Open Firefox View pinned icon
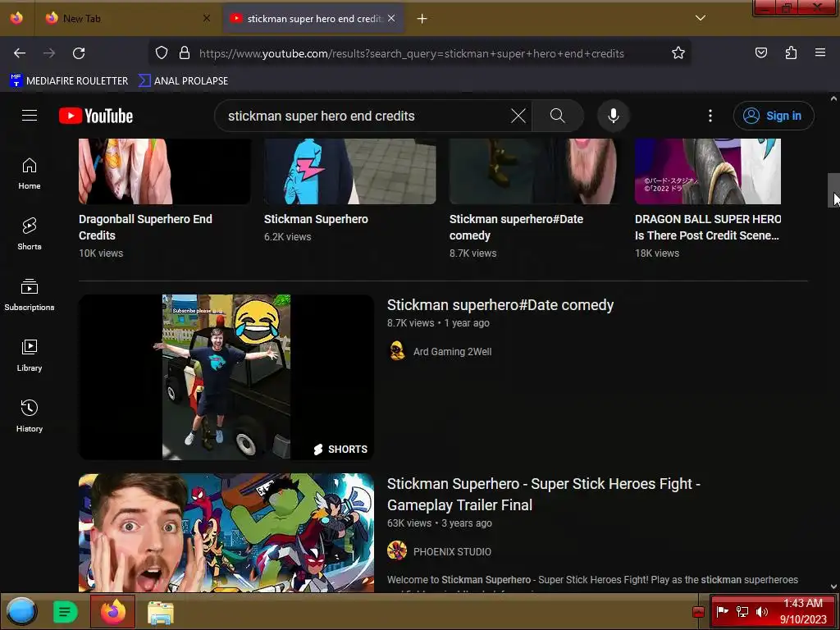This screenshot has height=630, width=840. pos(16,18)
